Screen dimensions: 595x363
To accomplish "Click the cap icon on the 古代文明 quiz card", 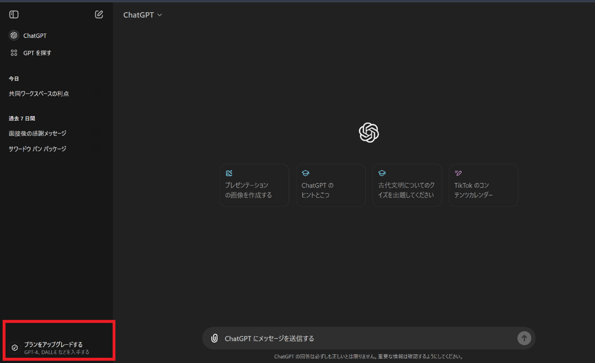I will pos(382,173).
